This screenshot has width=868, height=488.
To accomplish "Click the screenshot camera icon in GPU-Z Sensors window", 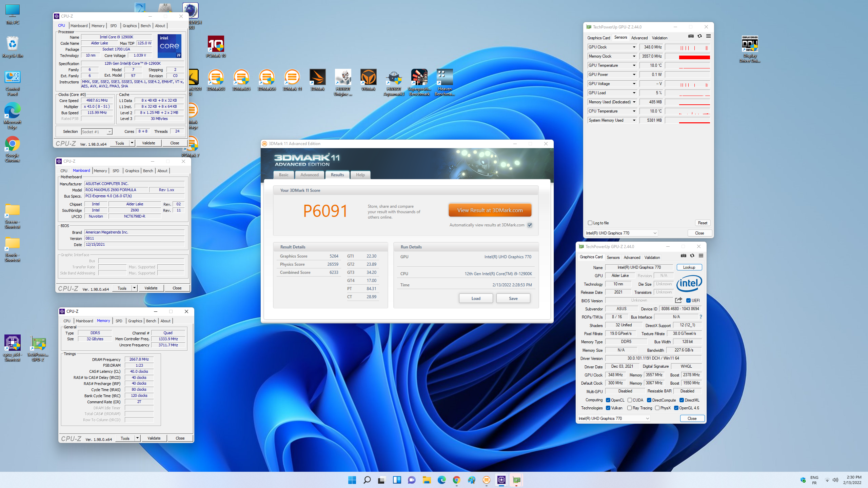I will coord(691,36).
